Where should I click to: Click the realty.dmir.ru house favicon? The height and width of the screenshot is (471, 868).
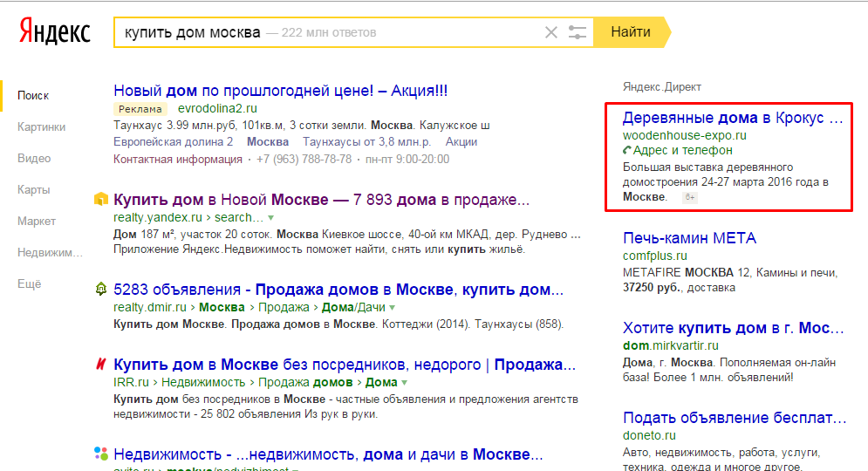(x=101, y=290)
